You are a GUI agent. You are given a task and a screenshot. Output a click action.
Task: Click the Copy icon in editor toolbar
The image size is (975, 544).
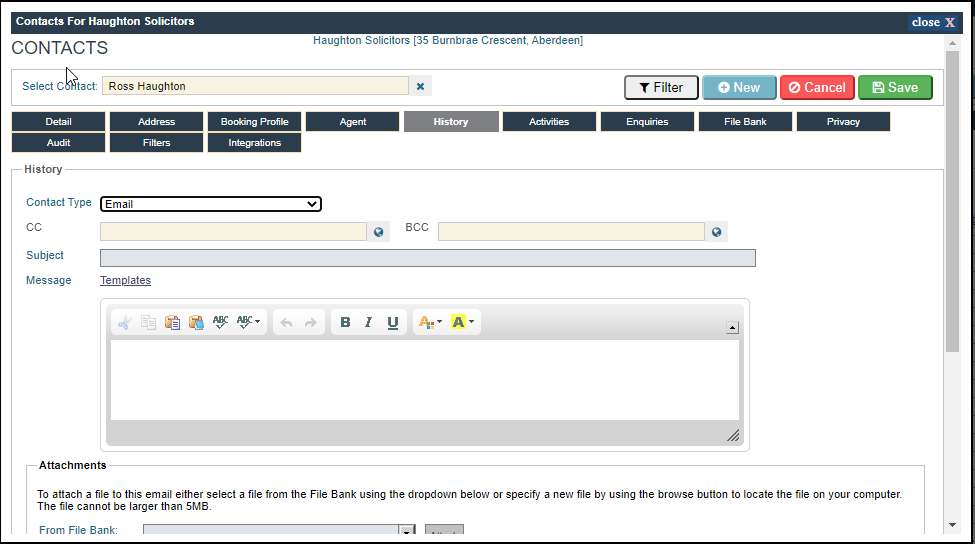tap(148, 322)
